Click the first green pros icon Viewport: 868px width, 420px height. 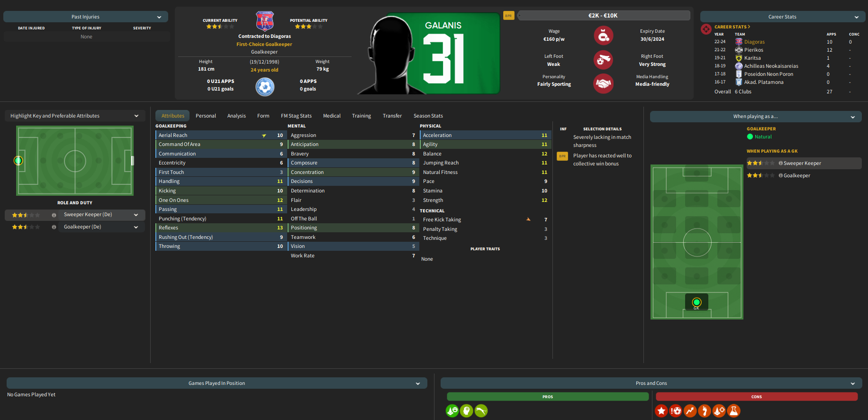452,411
